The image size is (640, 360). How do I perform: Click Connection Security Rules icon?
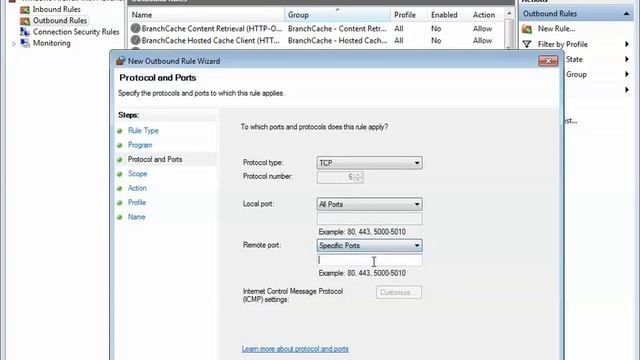pos(25,31)
